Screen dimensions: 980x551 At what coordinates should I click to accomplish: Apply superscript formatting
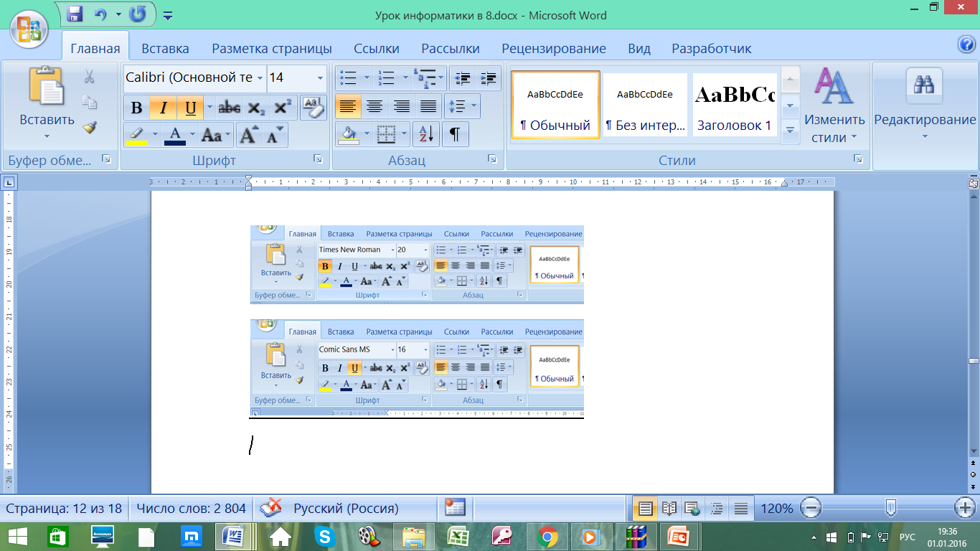[283, 108]
